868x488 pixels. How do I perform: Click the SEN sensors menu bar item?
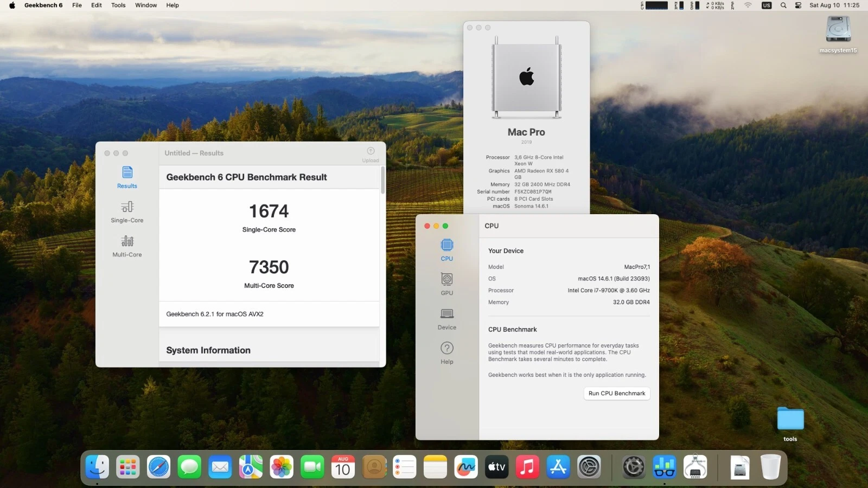[x=732, y=5]
